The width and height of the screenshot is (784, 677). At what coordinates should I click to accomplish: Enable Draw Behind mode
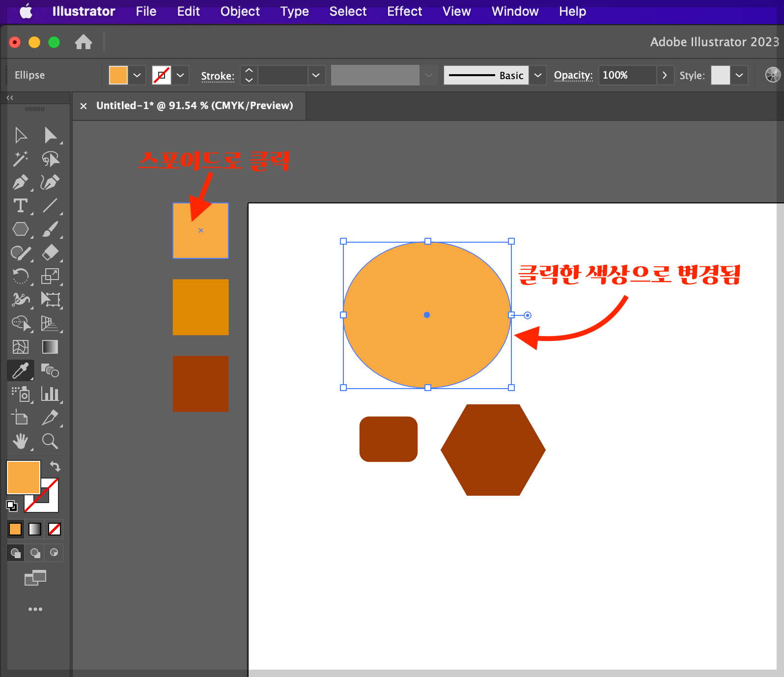[35, 553]
